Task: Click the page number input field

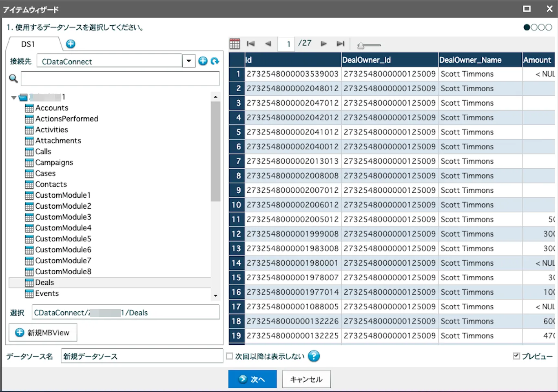Action: pyautogui.click(x=286, y=44)
